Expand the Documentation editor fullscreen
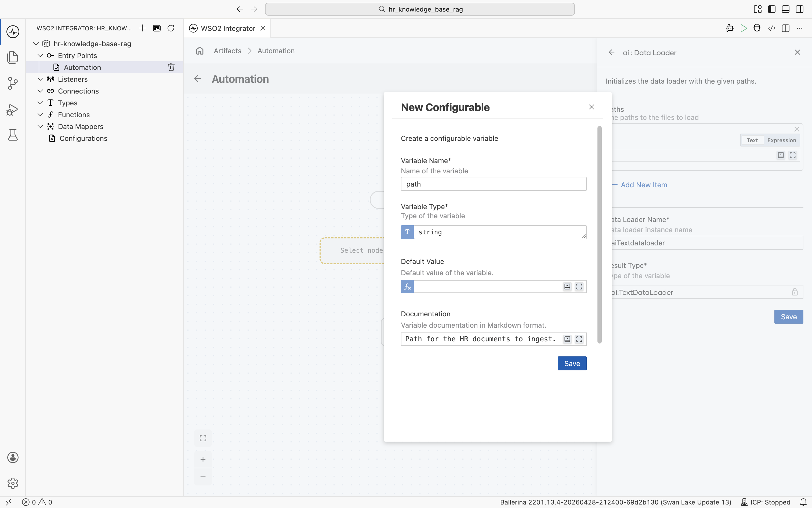The width and height of the screenshot is (812, 508). pyautogui.click(x=579, y=339)
